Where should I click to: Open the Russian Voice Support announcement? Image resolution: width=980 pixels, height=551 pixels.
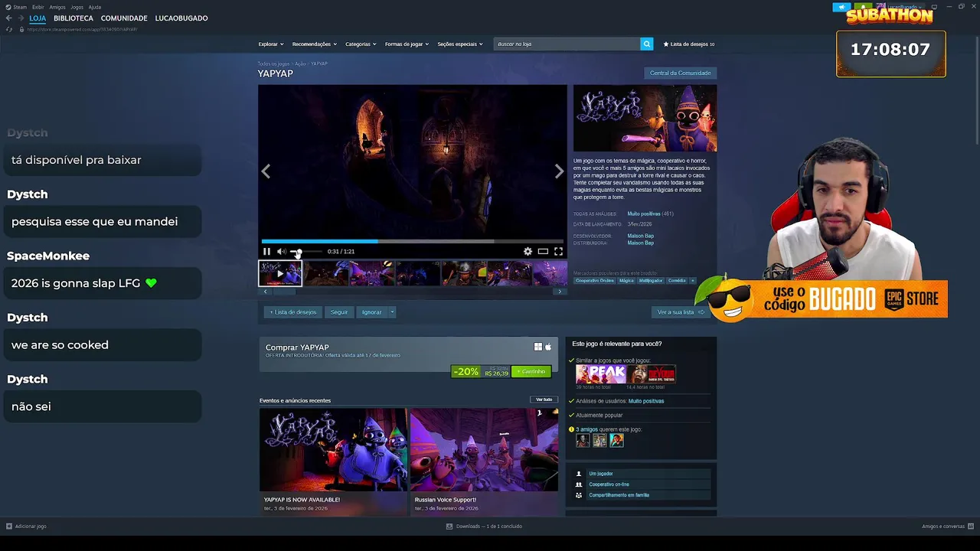[484, 461]
